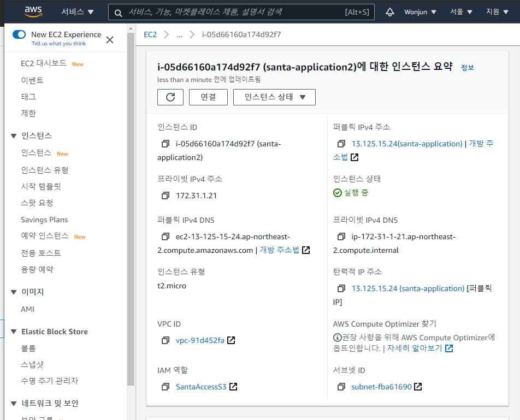This screenshot has width=520, height=420.
Task: Open 수명 주기 관리자 in sidebar
Action: coord(49,381)
